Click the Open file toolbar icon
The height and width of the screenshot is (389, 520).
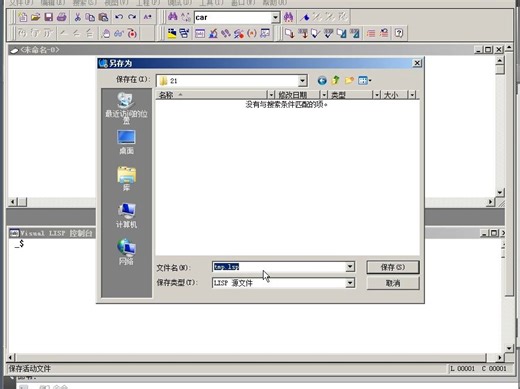(x=36, y=17)
